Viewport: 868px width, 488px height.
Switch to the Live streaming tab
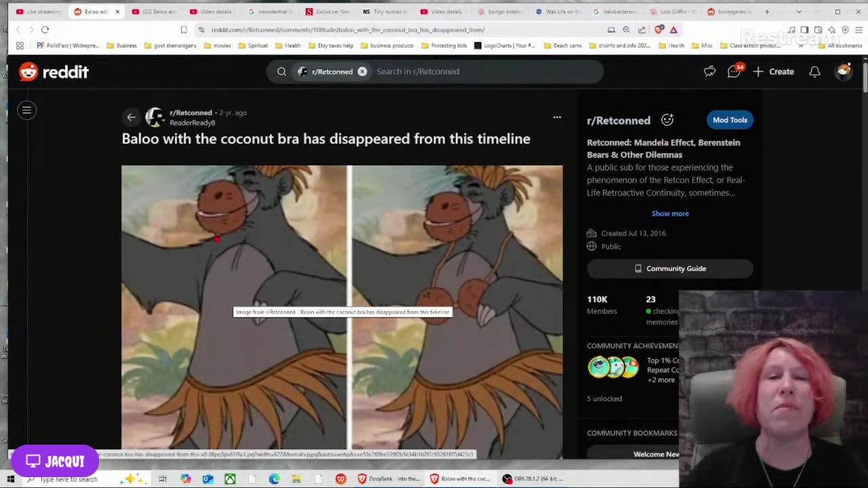[x=39, y=12]
